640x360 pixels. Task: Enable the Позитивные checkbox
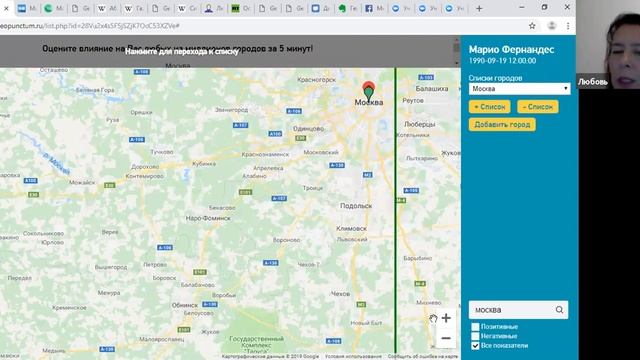[475, 327]
